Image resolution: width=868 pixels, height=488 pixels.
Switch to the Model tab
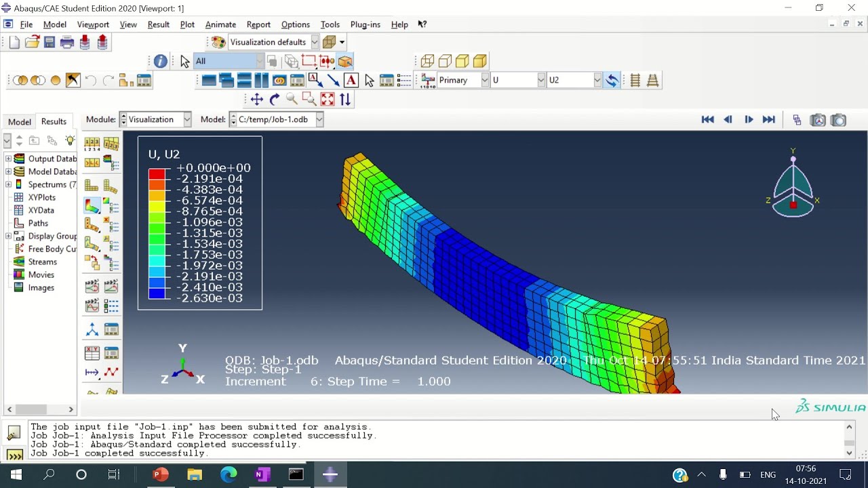tap(20, 121)
